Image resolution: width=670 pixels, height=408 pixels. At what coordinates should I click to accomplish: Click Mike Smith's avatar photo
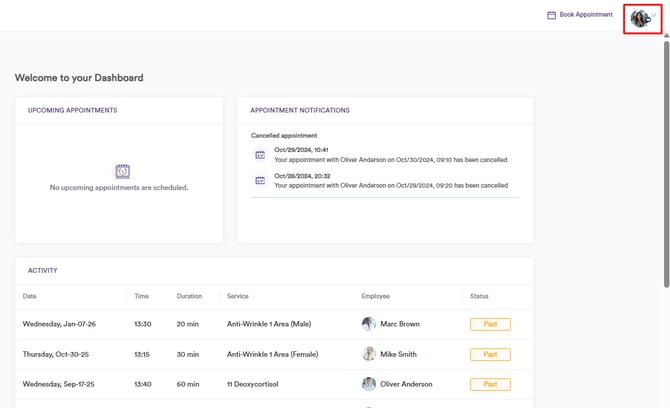(x=369, y=354)
